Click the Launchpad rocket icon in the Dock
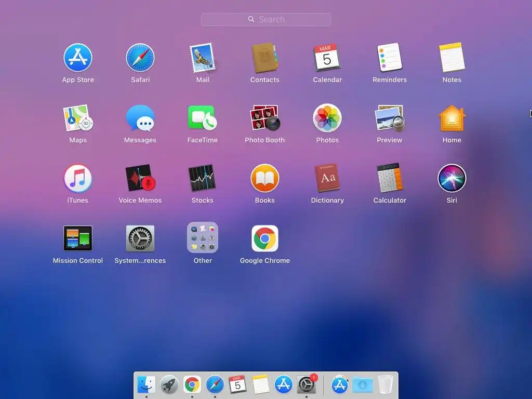Screen dimensions: 532x399 (x=169, y=384)
